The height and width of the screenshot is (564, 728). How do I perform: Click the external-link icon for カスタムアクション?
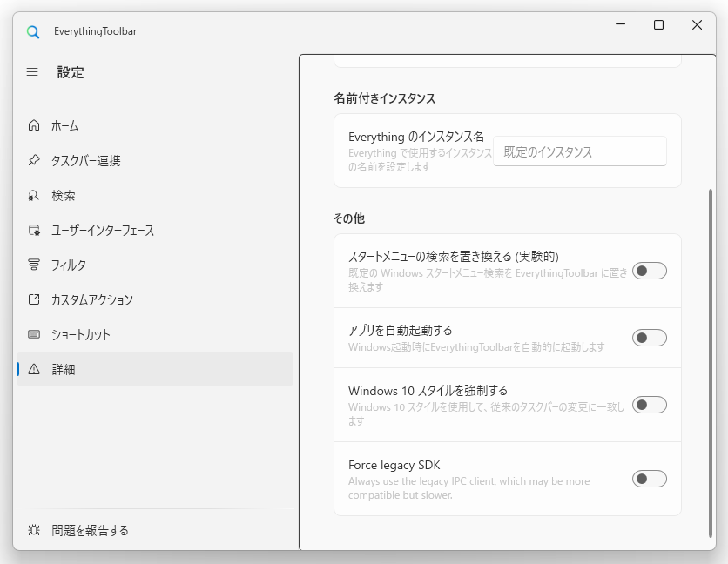pyautogui.click(x=34, y=299)
